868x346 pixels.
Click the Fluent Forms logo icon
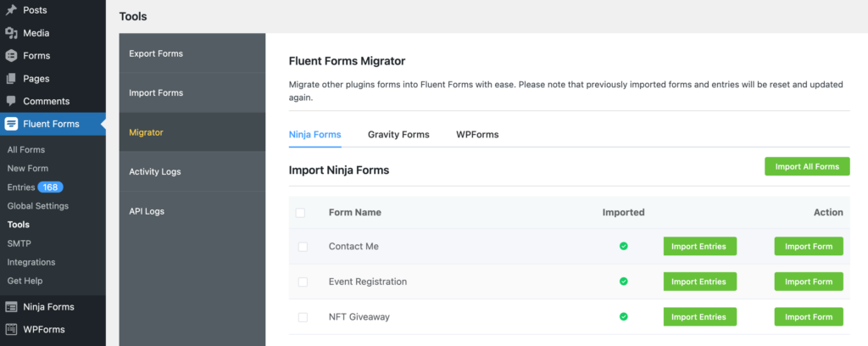pyautogui.click(x=11, y=124)
